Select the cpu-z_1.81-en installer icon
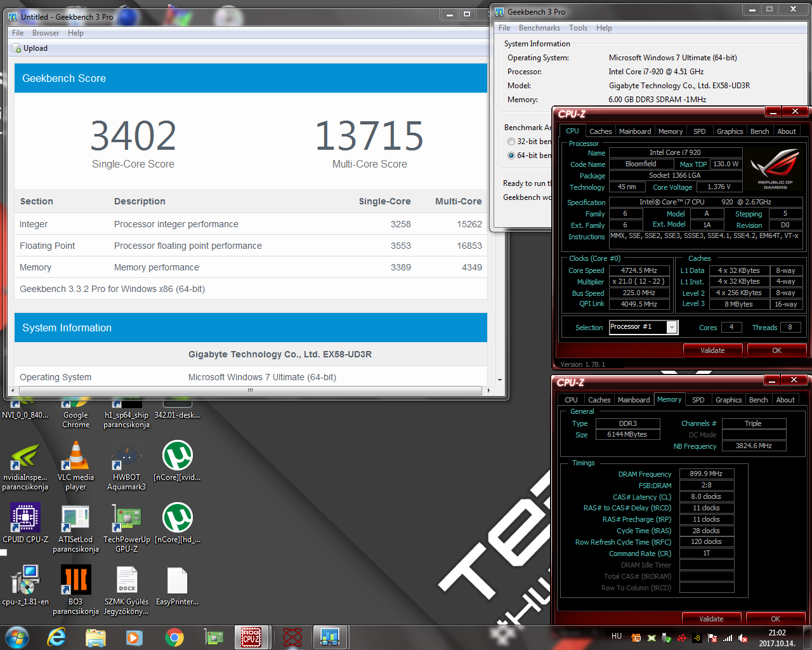 click(25, 586)
